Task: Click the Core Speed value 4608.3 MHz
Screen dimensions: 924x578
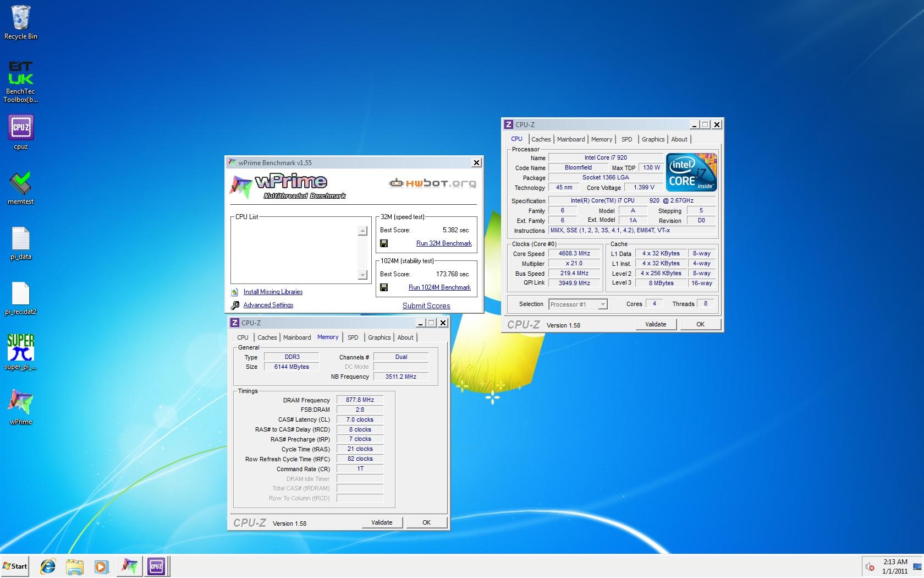Action: click(574, 254)
